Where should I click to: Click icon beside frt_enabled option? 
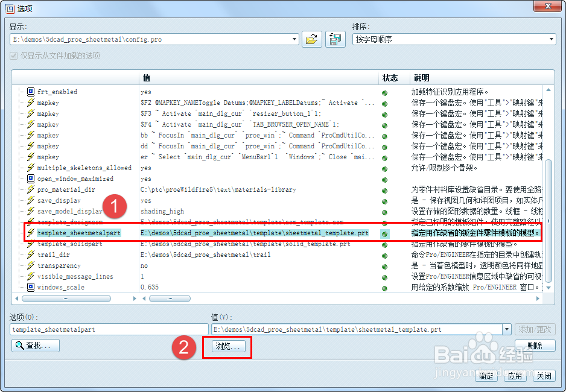point(31,92)
